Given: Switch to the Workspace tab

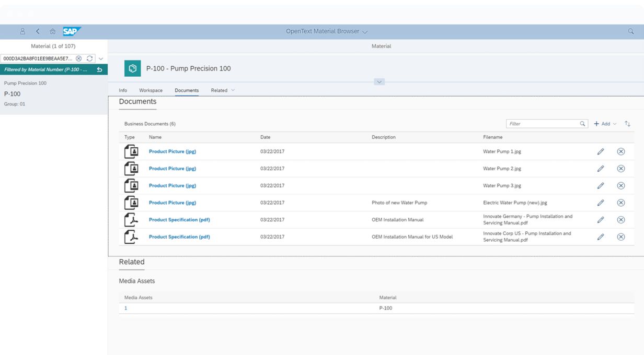Looking at the screenshot, I should click(151, 90).
